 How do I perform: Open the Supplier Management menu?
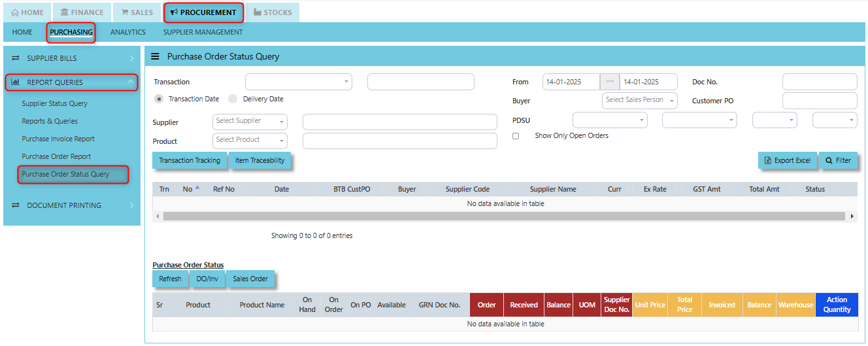point(203,32)
